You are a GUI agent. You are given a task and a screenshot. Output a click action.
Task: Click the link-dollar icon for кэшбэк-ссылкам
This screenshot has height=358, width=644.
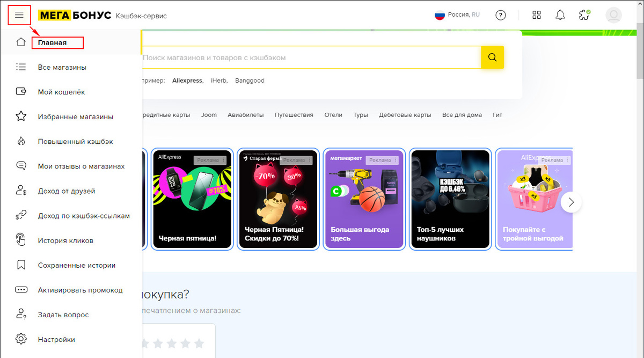(x=21, y=216)
